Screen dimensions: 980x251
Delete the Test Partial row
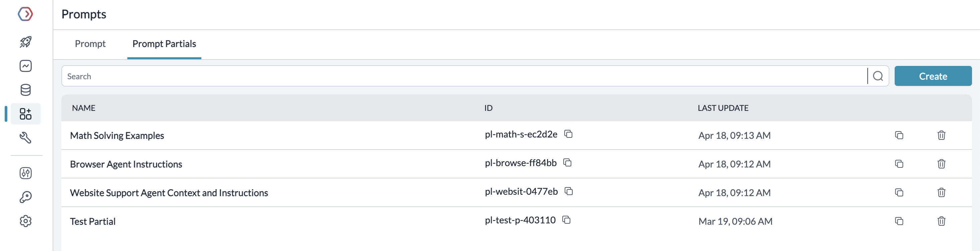tap(941, 221)
